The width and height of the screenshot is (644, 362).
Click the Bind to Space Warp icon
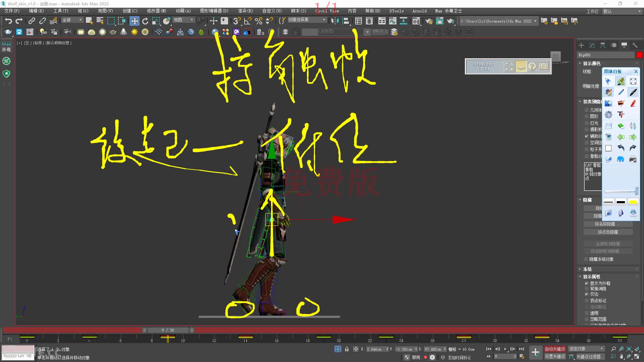pyautogui.click(x=53, y=21)
